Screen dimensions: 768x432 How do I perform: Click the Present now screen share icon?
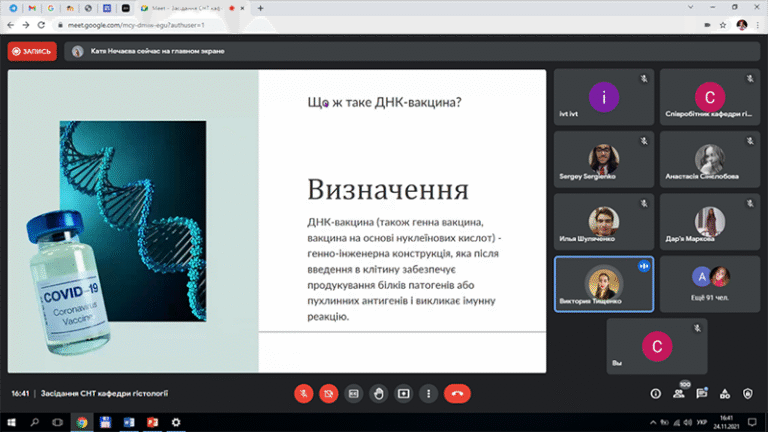pos(404,393)
